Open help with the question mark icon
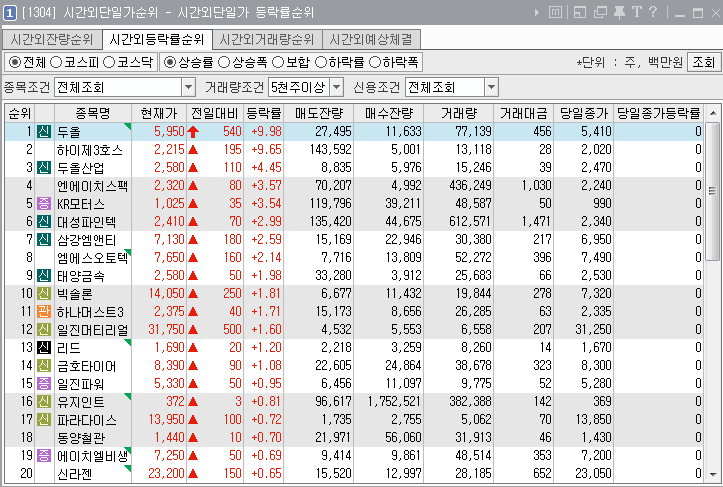Image resolution: width=723 pixels, height=487 pixels. pos(653,12)
